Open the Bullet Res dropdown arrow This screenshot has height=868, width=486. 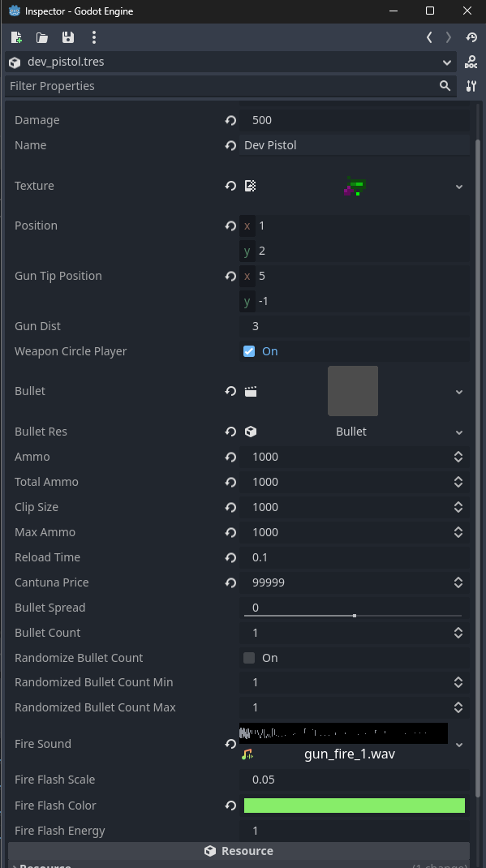click(x=459, y=432)
